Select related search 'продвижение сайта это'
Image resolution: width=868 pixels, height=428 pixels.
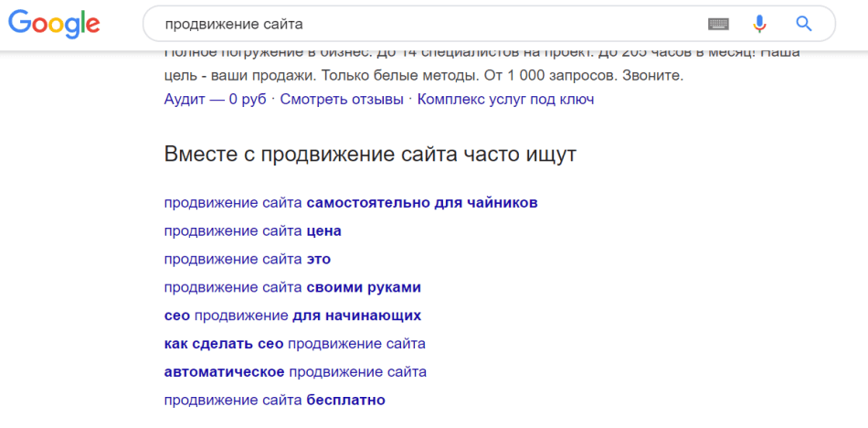pos(248,259)
